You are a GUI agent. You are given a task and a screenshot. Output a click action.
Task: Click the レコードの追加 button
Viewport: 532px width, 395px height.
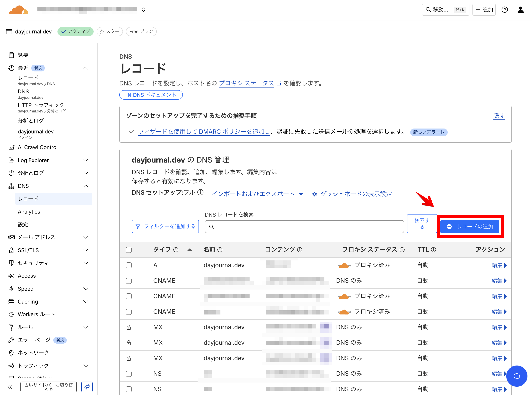(x=470, y=226)
